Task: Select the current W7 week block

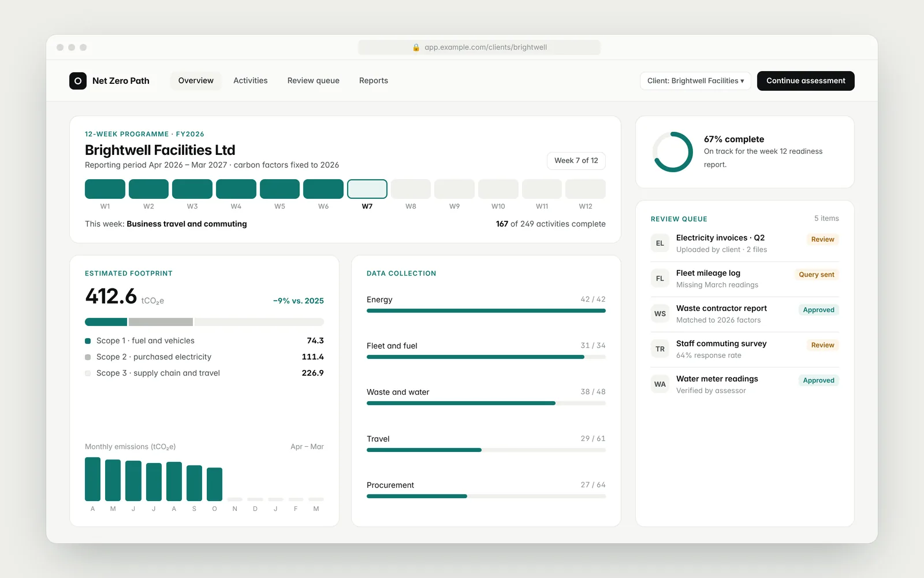Action: 367,189
